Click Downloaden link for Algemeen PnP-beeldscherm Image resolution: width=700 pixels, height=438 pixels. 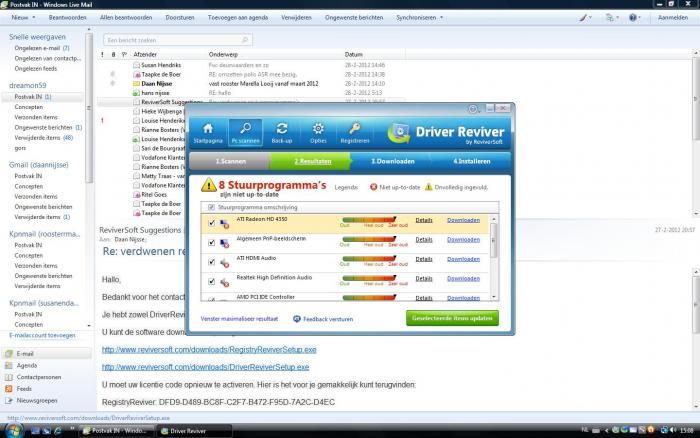(x=463, y=240)
